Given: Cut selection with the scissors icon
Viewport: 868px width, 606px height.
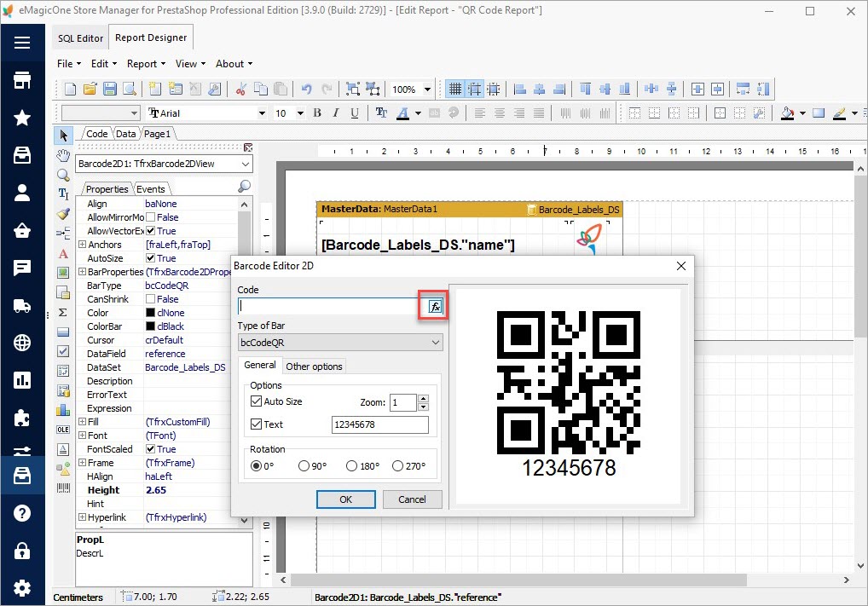Looking at the screenshot, I should tap(240, 89).
